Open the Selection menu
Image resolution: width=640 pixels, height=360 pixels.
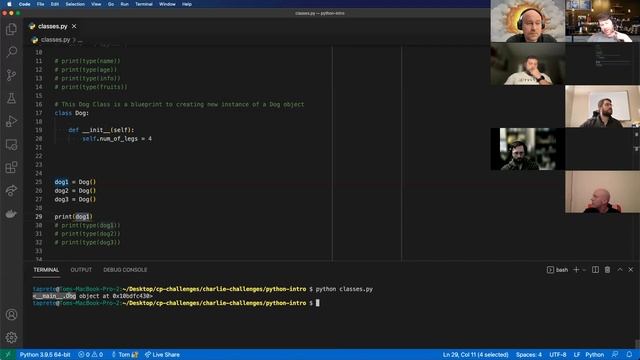coord(75,4)
